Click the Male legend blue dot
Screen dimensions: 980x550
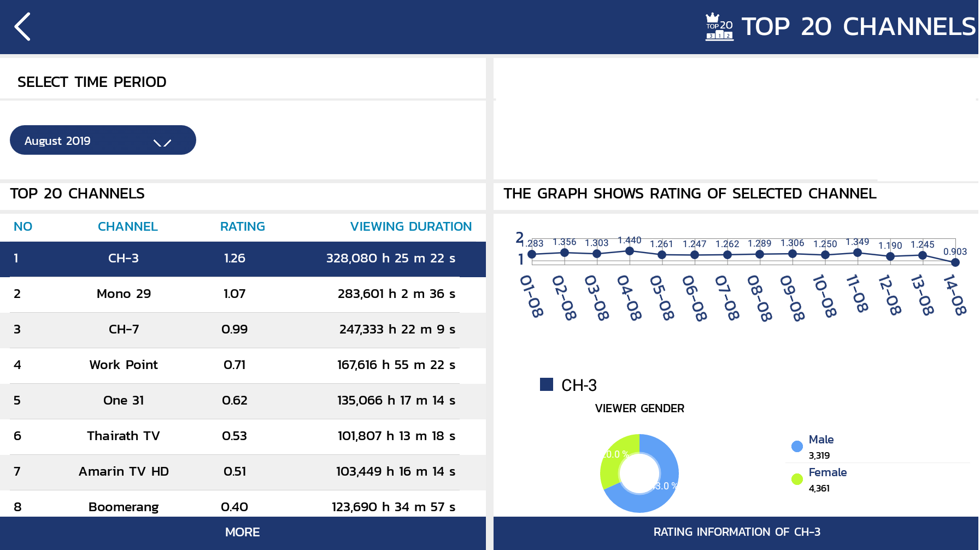(x=797, y=446)
